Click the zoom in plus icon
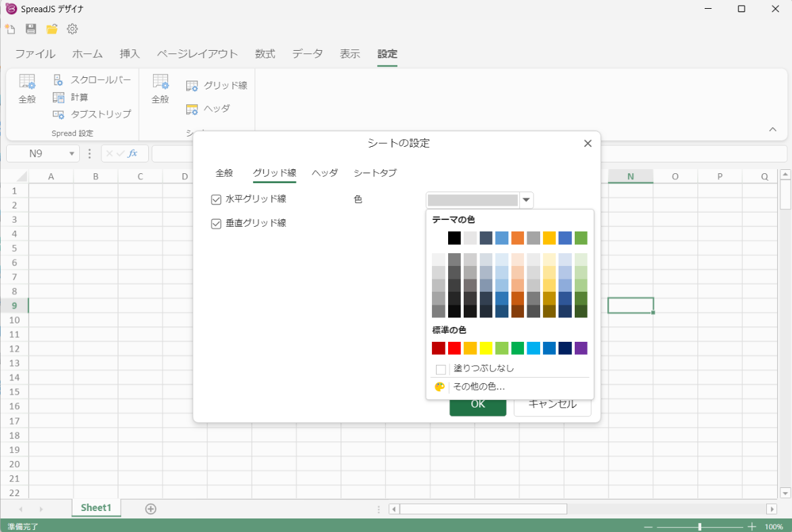792x532 pixels. coord(752,527)
